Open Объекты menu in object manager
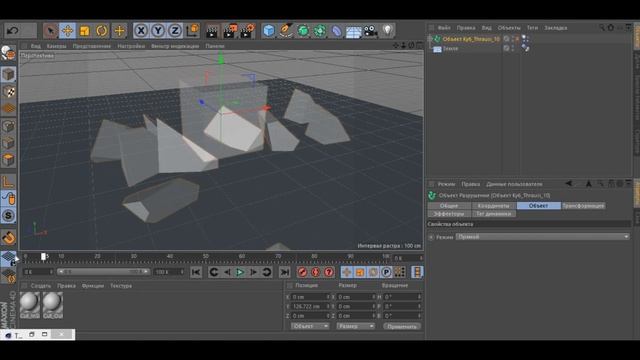640x360 pixels. click(x=509, y=28)
